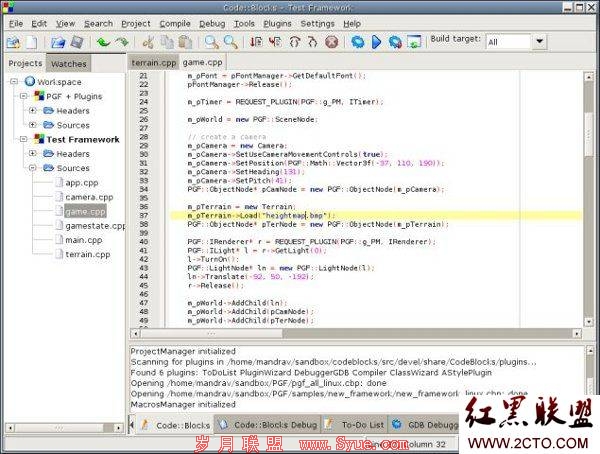Click the editor horizontal scrollbar thumb
The height and width of the screenshot is (454, 600).
(212, 334)
